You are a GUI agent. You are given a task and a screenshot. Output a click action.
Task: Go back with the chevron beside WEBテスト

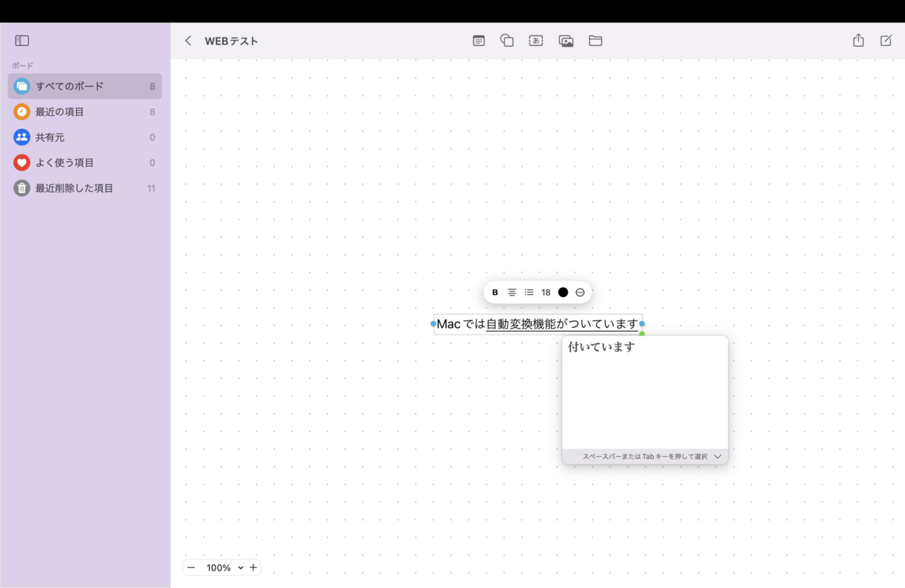(188, 41)
